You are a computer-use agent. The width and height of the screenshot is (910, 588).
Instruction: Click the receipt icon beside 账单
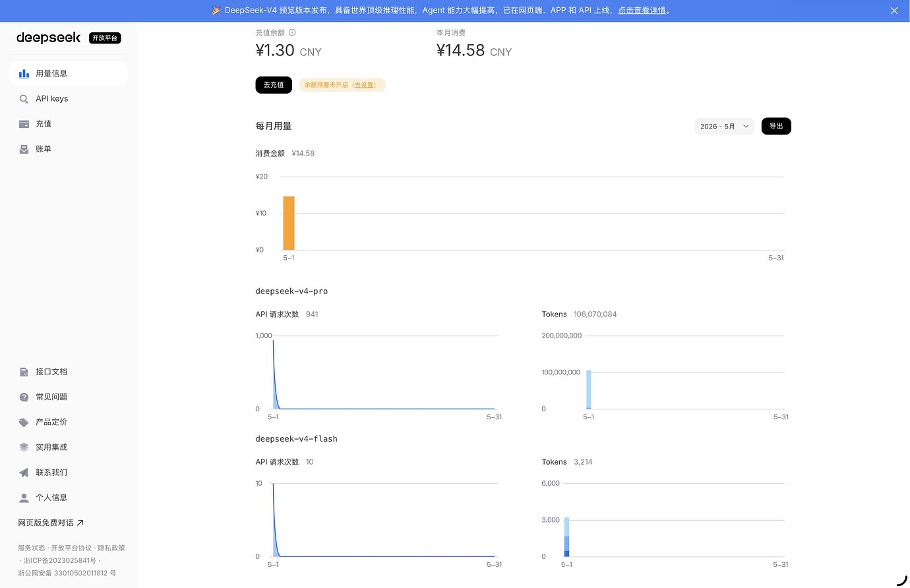pyautogui.click(x=24, y=149)
